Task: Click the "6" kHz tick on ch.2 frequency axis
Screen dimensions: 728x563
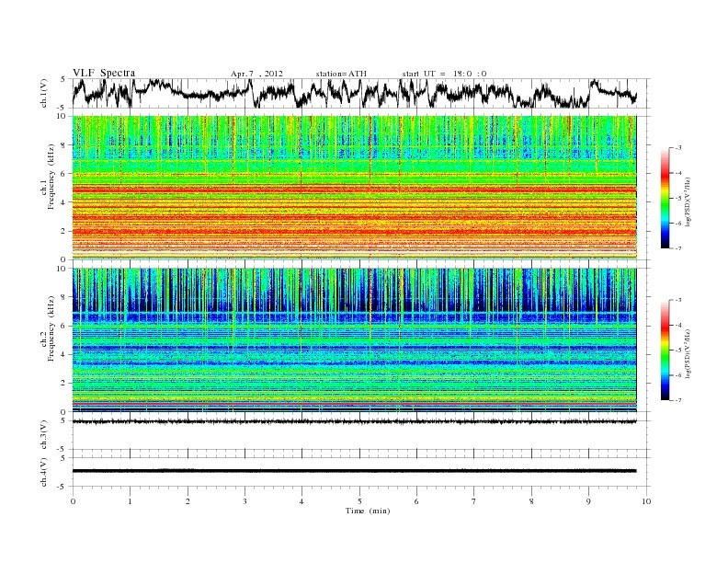Action: (63, 326)
